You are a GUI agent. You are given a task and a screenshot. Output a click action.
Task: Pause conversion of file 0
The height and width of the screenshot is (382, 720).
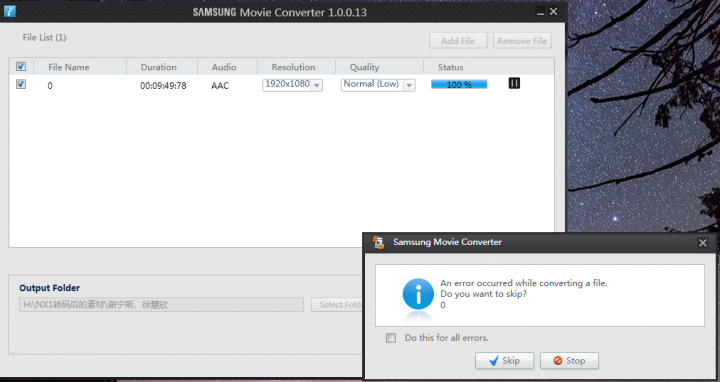click(x=514, y=83)
